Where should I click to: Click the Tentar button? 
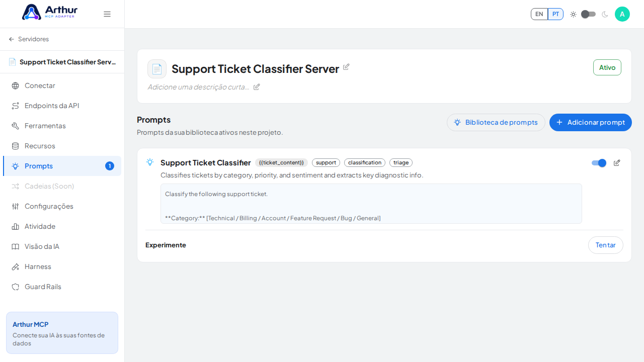click(x=606, y=245)
